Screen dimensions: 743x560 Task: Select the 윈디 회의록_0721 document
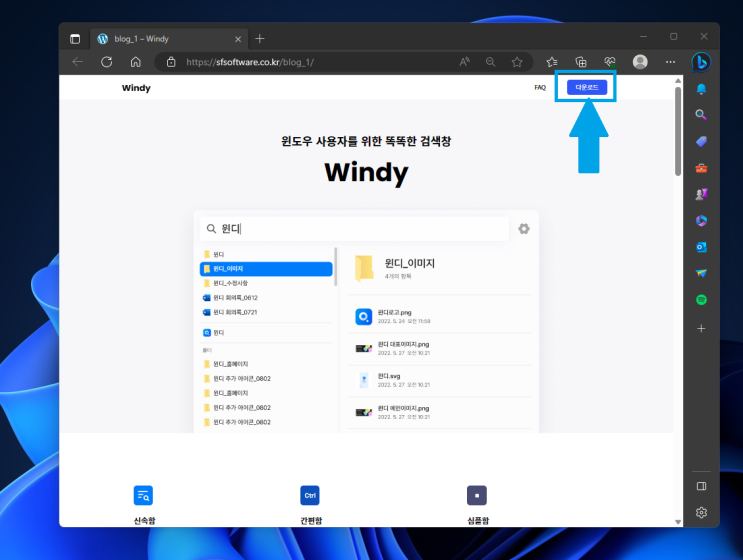pyautogui.click(x=266, y=312)
